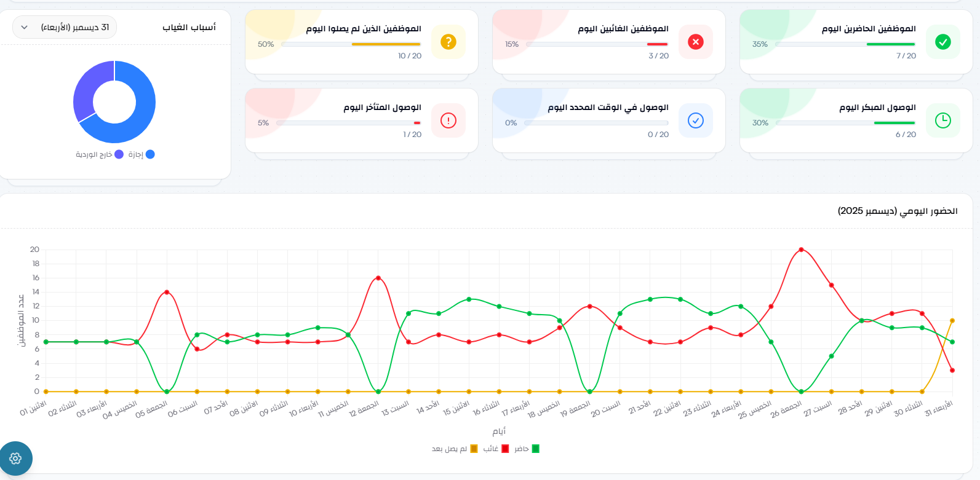Open the settings gear in the bottom corner

[x=15, y=458]
